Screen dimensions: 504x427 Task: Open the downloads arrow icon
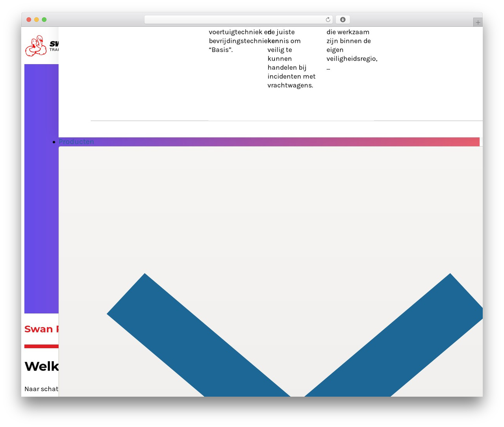click(343, 20)
